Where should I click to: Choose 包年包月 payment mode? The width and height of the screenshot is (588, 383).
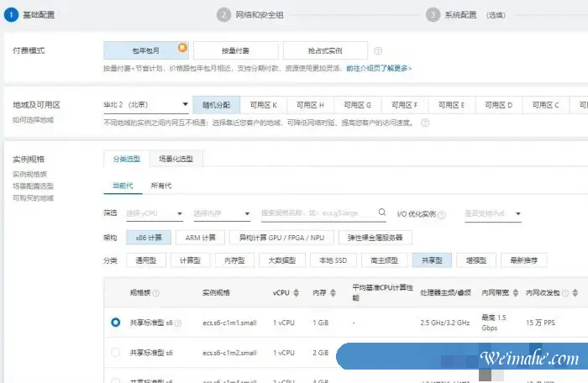click(146, 50)
